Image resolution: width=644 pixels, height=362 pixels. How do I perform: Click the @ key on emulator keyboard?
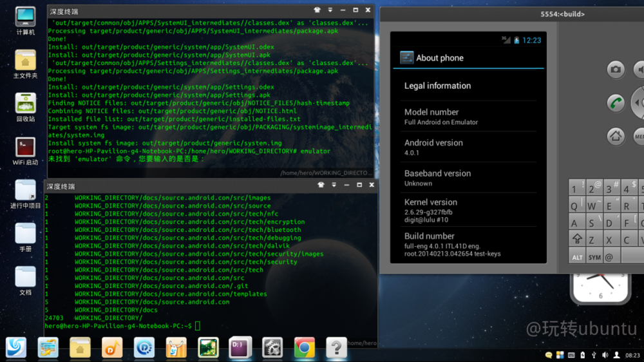[x=612, y=257]
